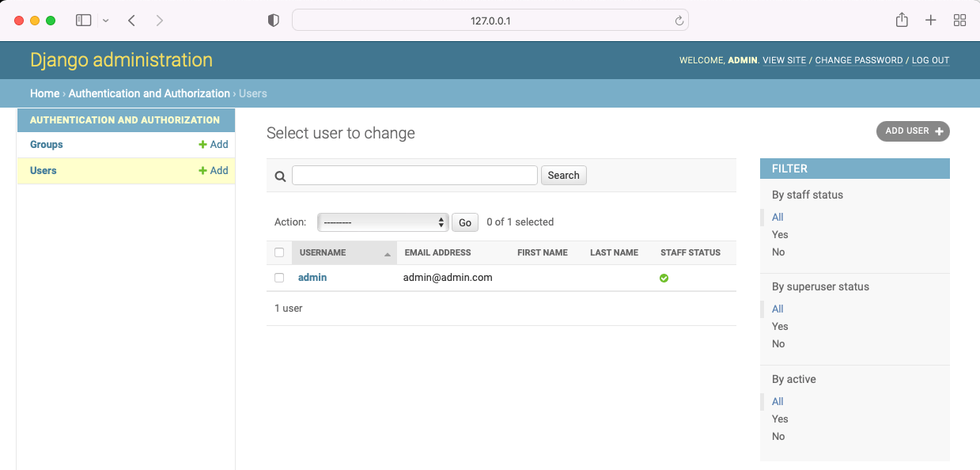The height and width of the screenshot is (470, 980).
Task: Click the Search button
Action: point(564,176)
